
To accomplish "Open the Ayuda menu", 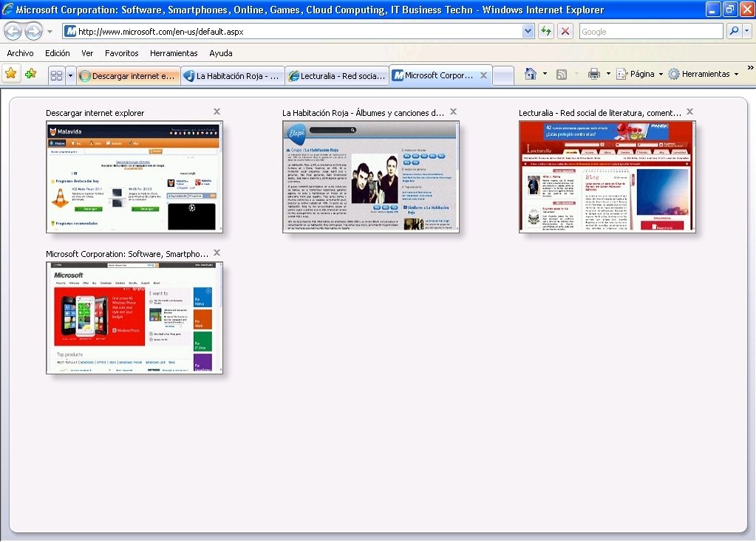I will (221, 53).
